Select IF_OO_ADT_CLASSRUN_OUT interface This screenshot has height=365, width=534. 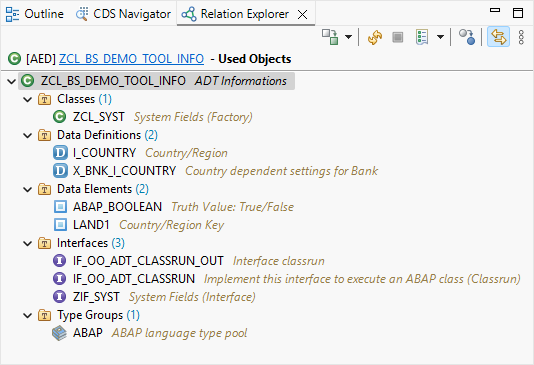(x=148, y=261)
